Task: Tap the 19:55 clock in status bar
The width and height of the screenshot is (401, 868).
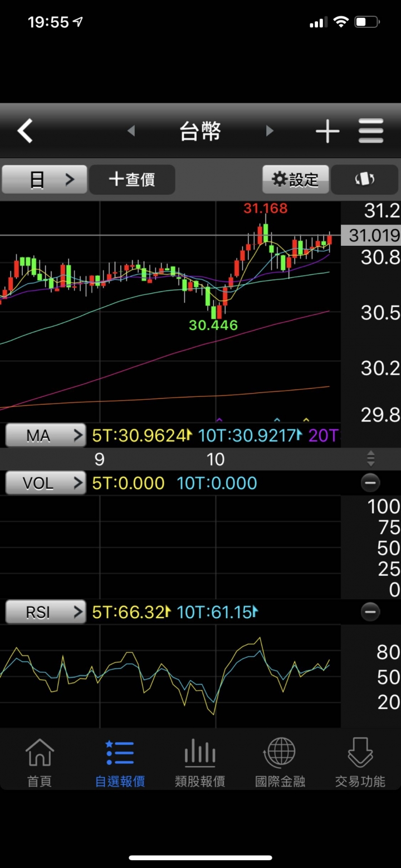Action: (48, 22)
